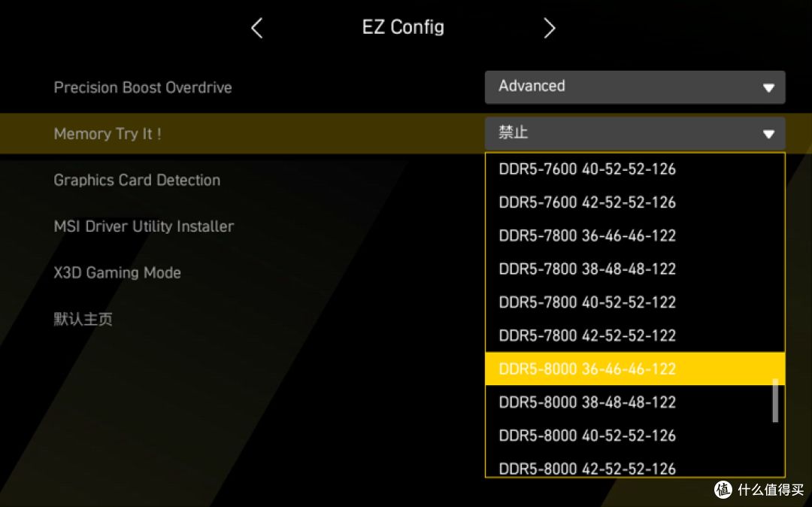812x507 pixels.
Task: Select the Graphics Card Detection setting
Action: (137, 180)
